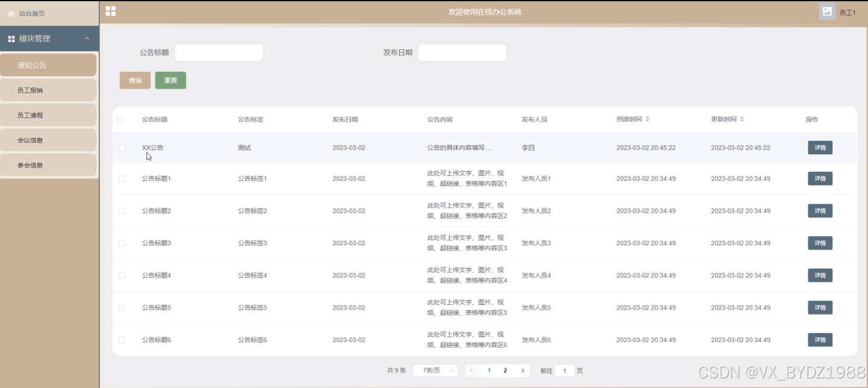Click the 发布人员5 cell

(x=536, y=307)
